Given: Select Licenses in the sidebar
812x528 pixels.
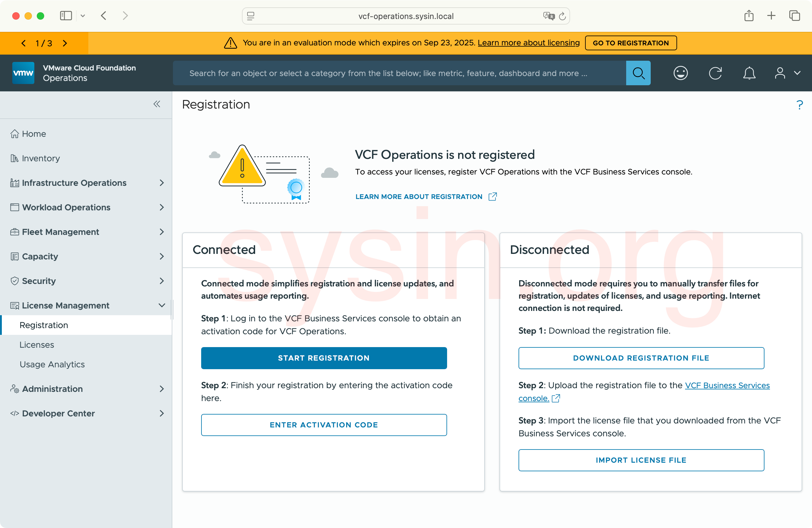Looking at the screenshot, I should point(37,345).
